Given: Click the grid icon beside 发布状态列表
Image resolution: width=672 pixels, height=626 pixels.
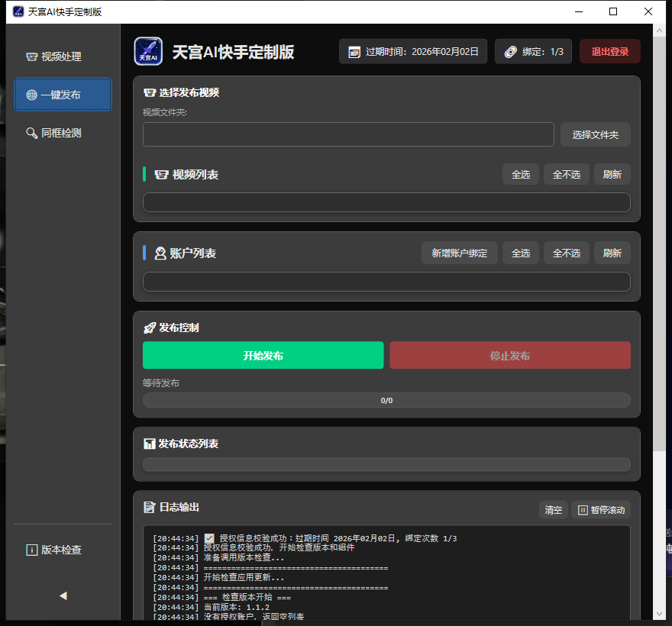Looking at the screenshot, I should click(x=150, y=443).
